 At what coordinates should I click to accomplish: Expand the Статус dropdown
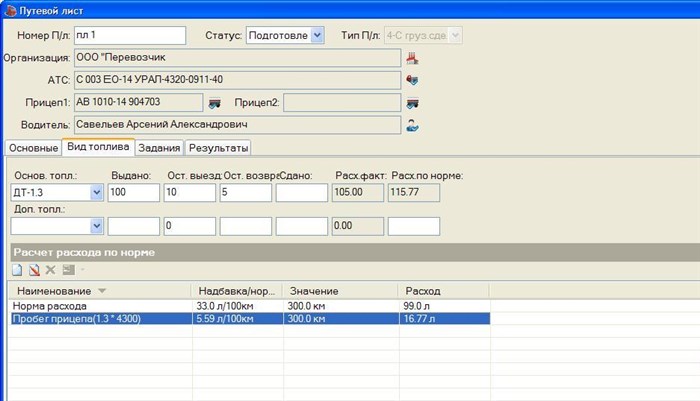317,35
